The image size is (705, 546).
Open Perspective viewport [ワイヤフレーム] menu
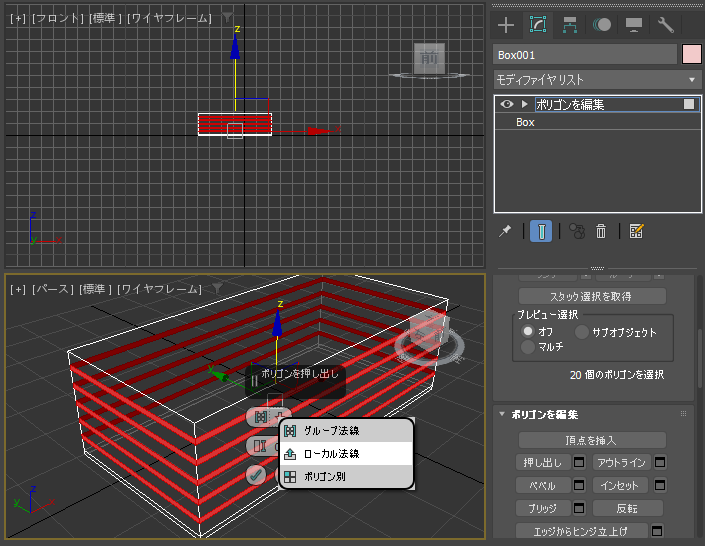tap(160, 289)
